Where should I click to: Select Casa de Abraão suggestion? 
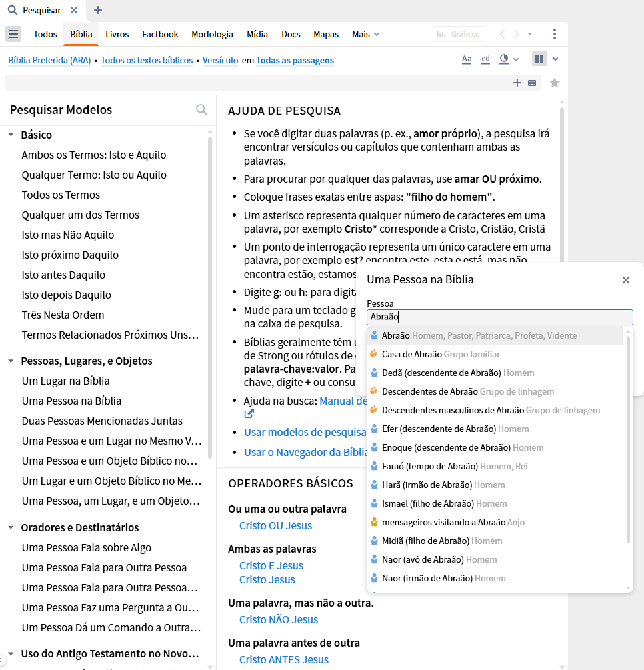click(495, 354)
